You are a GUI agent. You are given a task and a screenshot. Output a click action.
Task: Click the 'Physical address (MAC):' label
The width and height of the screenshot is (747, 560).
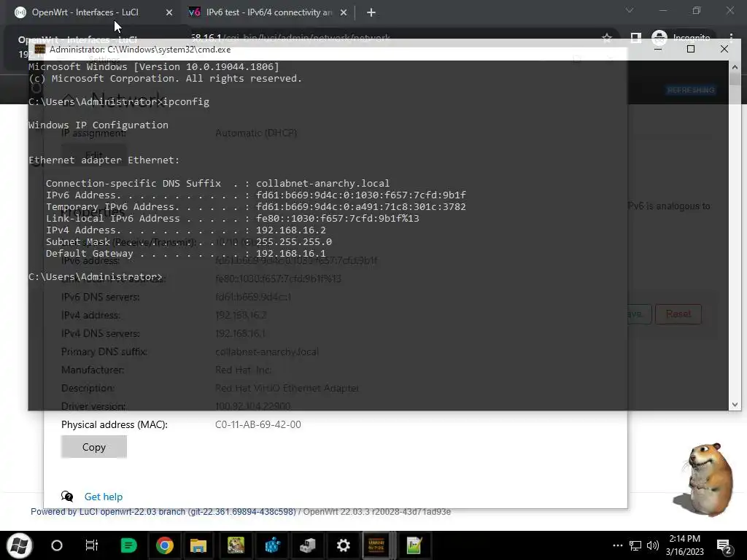pyautogui.click(x=115, y=424)
